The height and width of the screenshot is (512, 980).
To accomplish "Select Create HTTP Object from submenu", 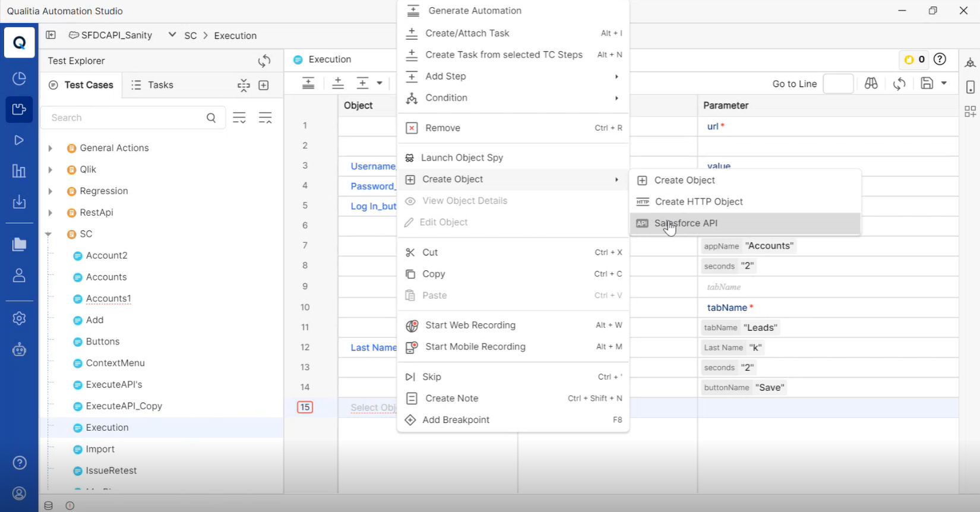I will click(745, 202).
